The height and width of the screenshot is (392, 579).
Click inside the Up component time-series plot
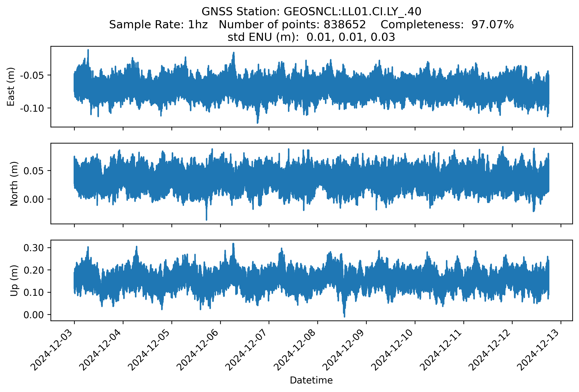(311, 281)
